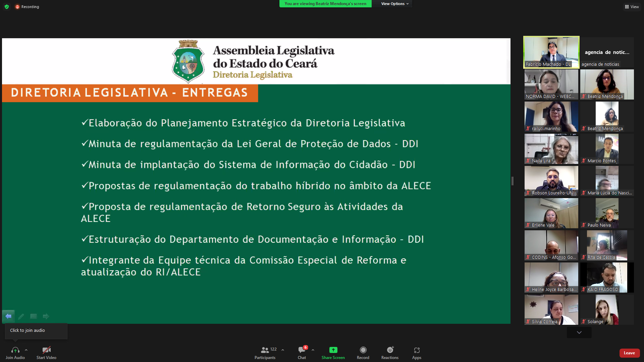Toggle the Record button
Screen dimensions: 644x362
tap(363, 350)
